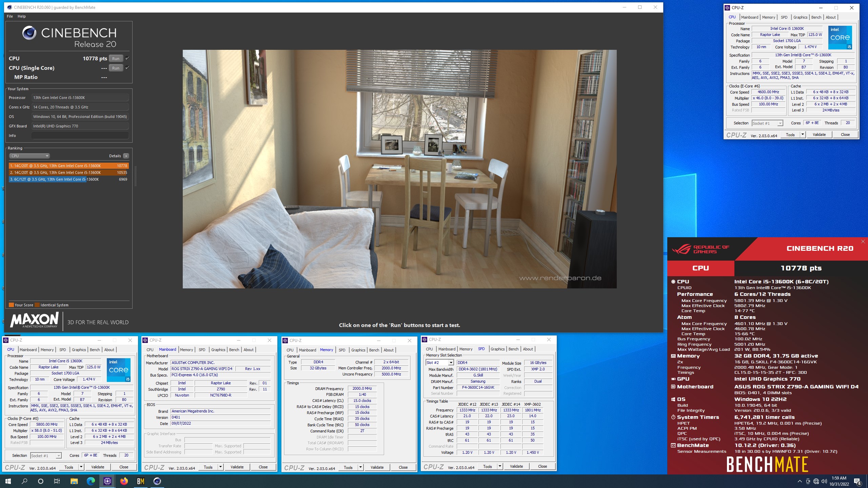Click DRAM Frequency 2000.0 MHz value
Viewport: 868px width, 488px height.
[362, 389]
